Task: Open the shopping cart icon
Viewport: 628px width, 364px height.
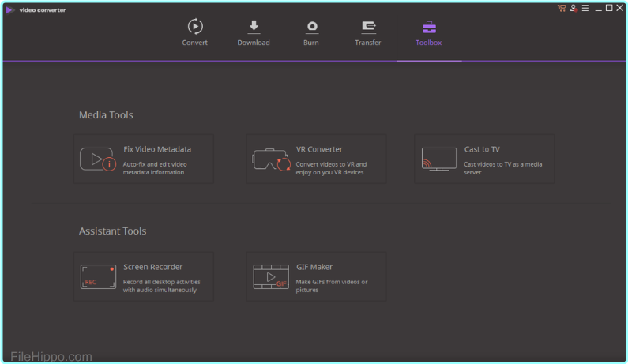Action: click(x=562, y=8)
